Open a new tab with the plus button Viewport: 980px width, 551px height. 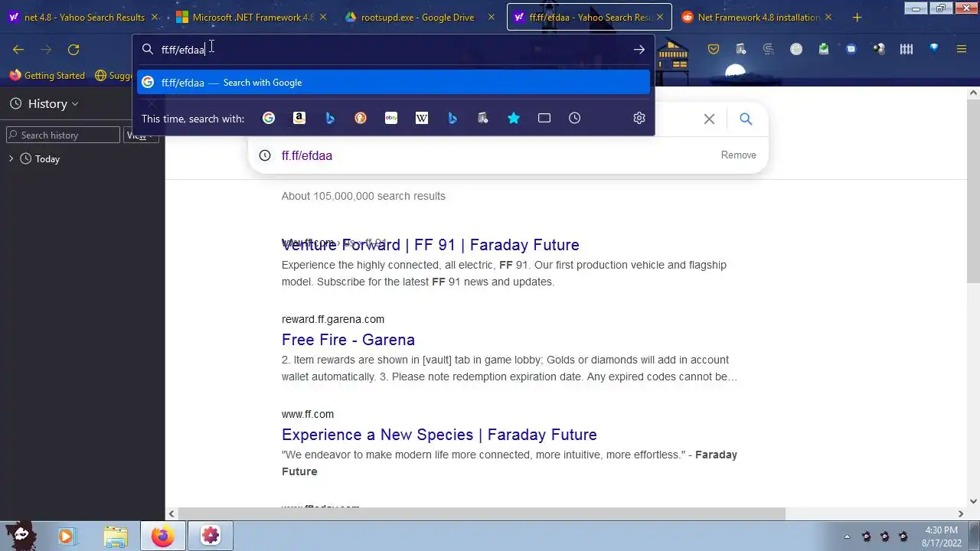coord(857,17)
